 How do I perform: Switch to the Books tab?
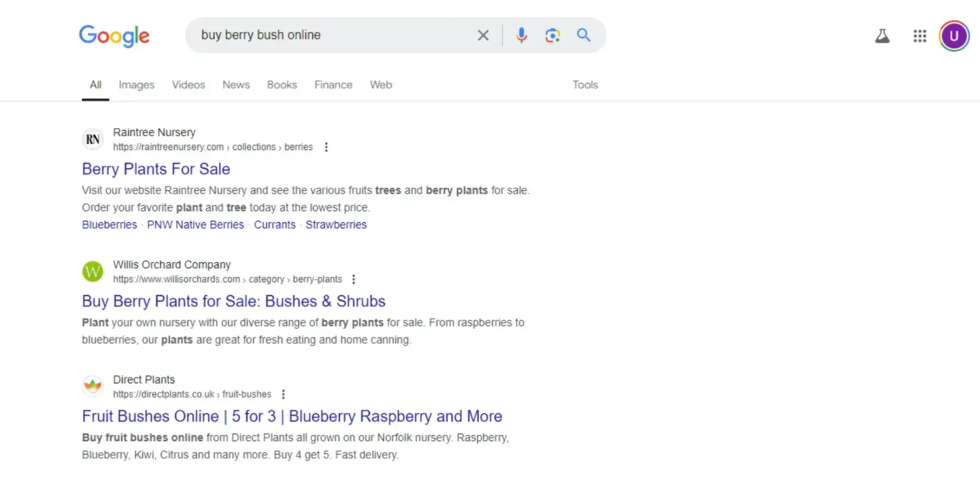pyautogui.click(x=282, y=85)
